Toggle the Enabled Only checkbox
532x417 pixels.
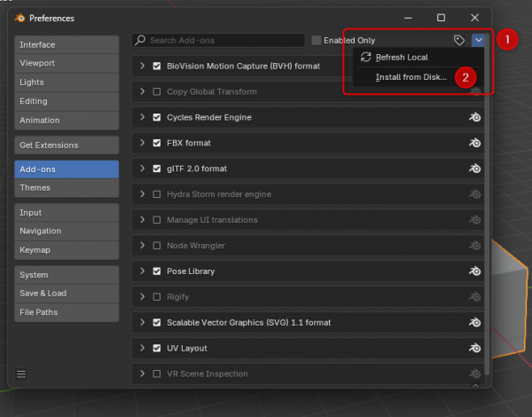coord(317,41)
